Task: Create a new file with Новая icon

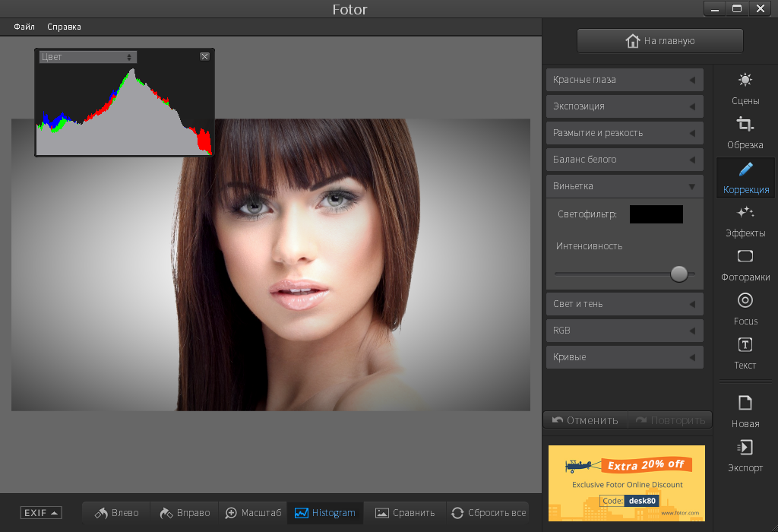Action: [x=745, y=403]
